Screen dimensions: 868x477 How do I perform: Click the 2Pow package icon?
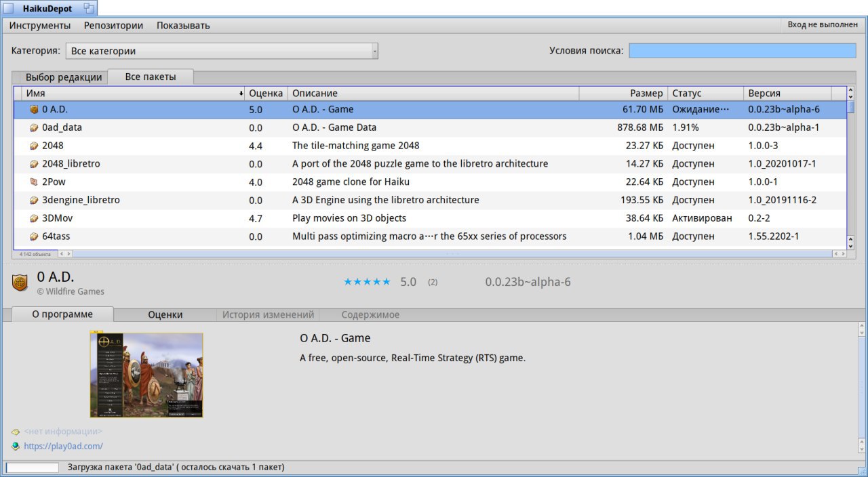tap(34, 182)
